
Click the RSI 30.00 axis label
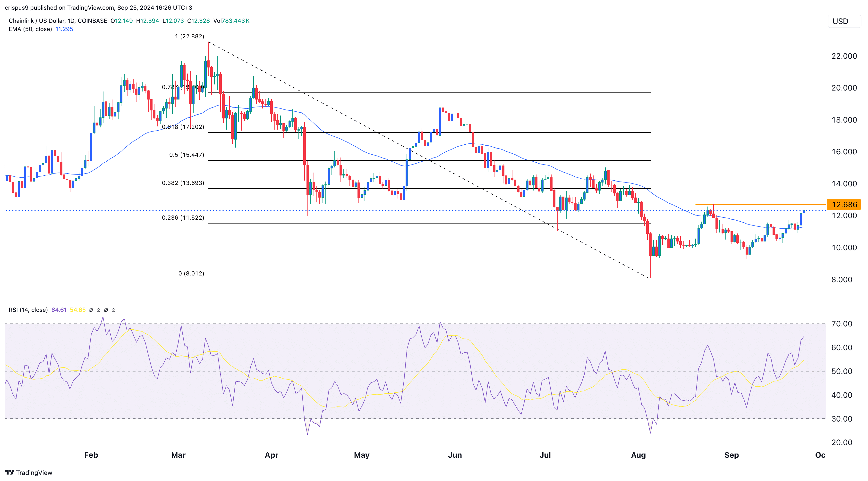[x=842, y=419]
